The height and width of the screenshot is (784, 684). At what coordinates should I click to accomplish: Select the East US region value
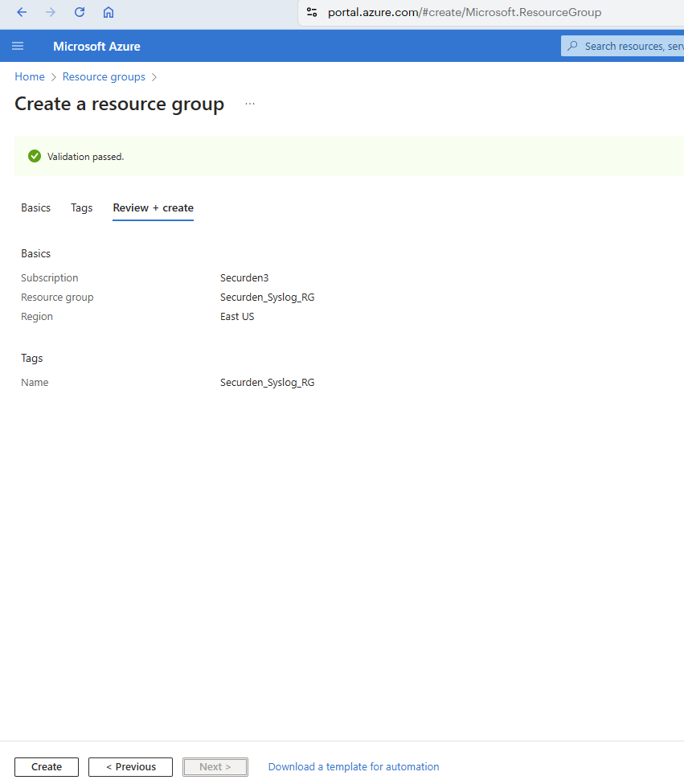click(x=237, y=317)
